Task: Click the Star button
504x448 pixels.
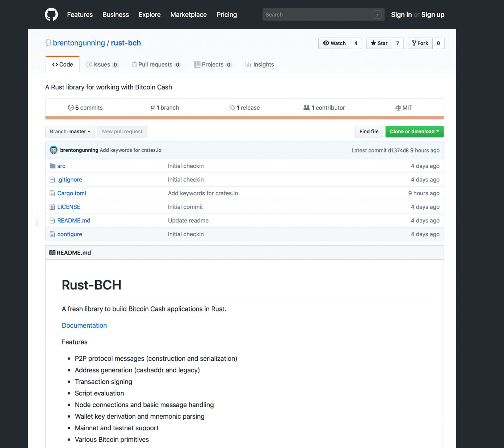Action: point(379,43)
